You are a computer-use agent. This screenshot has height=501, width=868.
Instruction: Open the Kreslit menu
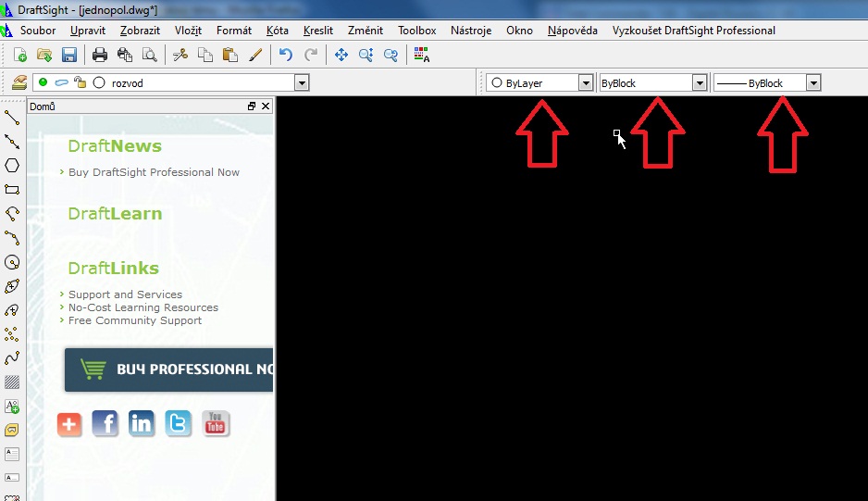point(317,31)
